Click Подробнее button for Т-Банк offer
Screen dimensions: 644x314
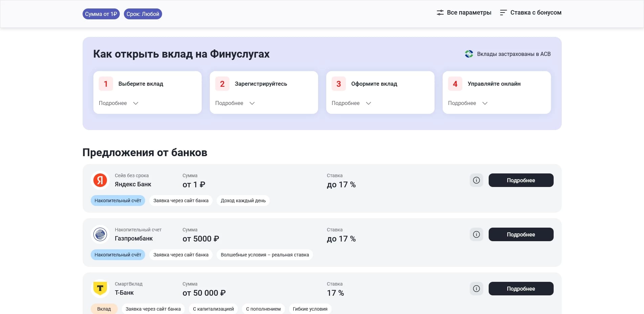521,288
